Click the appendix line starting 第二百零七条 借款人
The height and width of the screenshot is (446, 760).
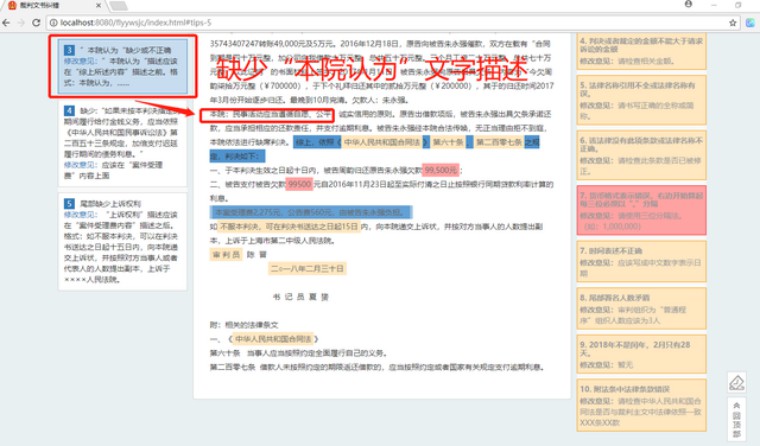tap(377, 367)
